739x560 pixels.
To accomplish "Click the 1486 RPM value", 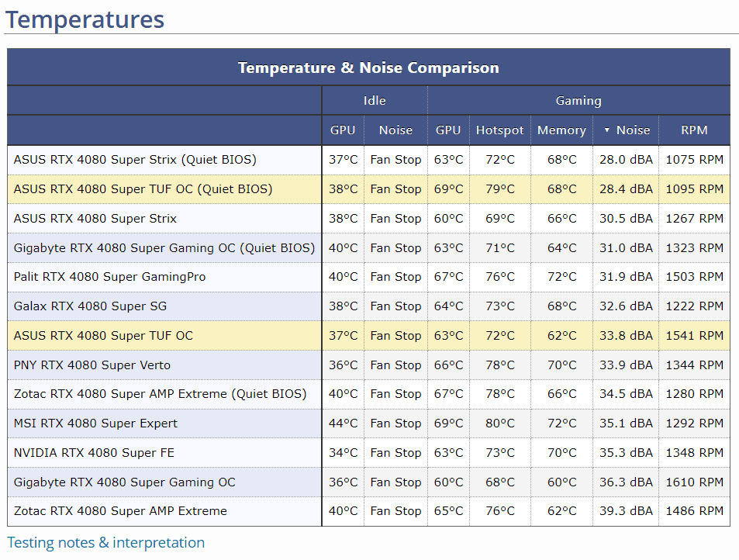I will (x=694, y=511).
